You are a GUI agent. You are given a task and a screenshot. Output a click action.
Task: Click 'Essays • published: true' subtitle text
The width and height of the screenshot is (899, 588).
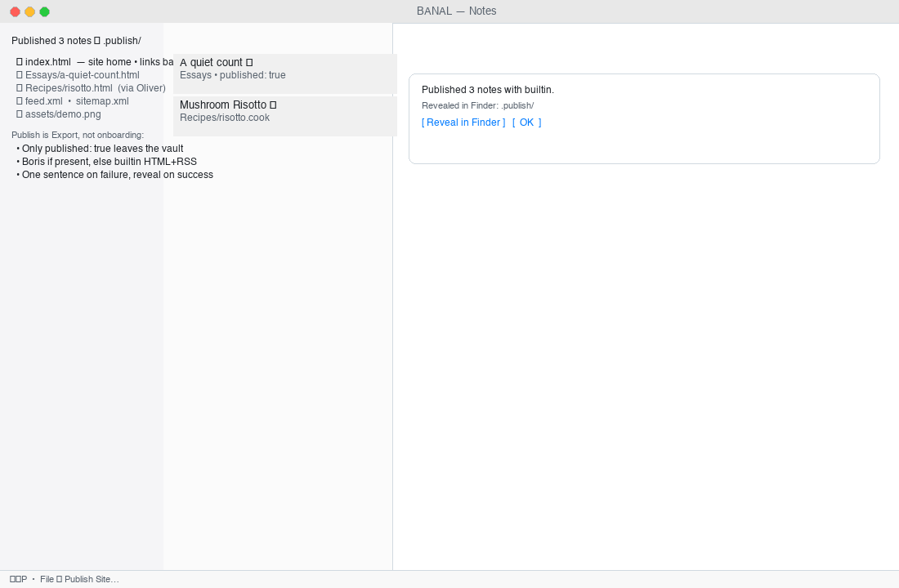[x=233, y=75]
